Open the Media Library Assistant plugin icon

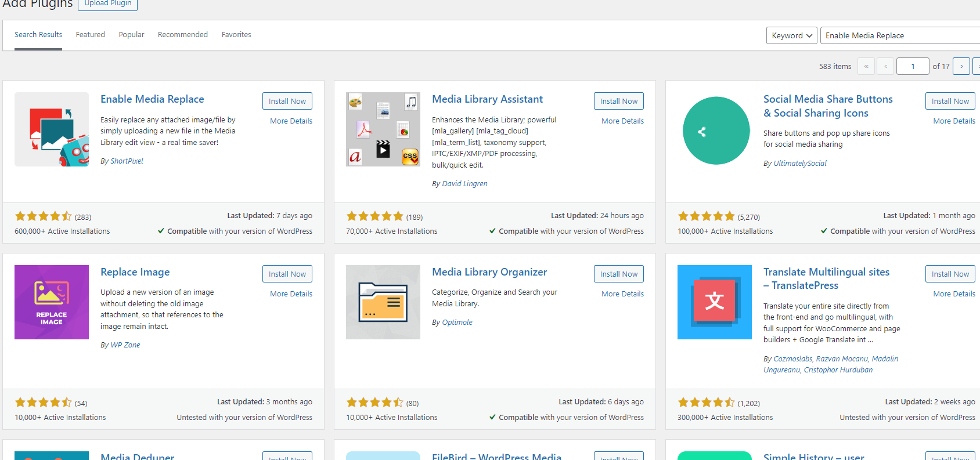coord(383,129)
